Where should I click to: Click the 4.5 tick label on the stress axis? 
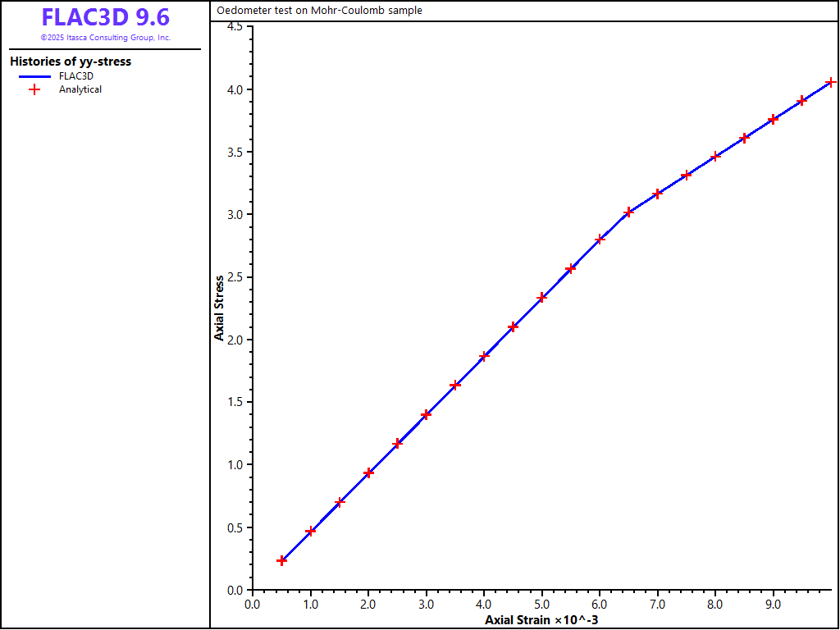pos(234,27)
